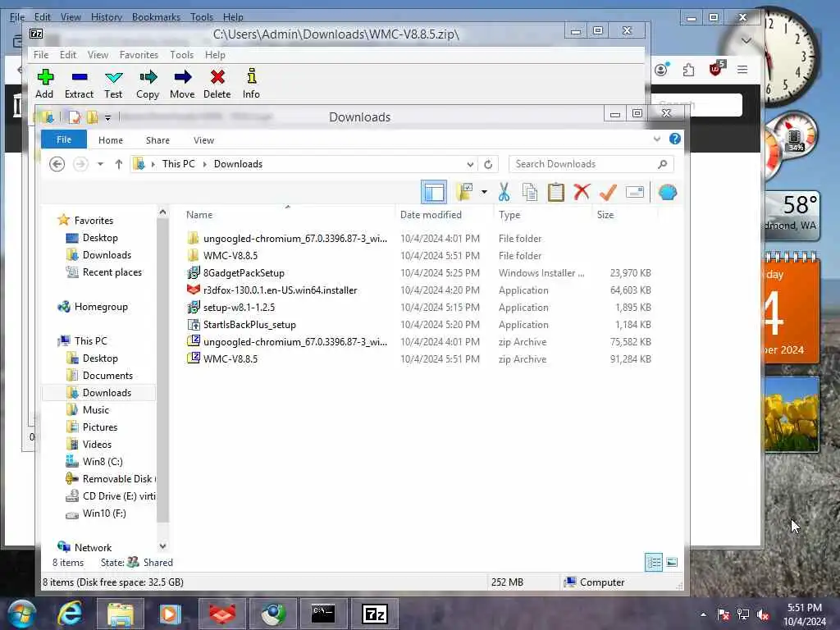840x630 pixels.
Task: Click breadcrumb arrow after This PC
Action: [x=204, y=164]
